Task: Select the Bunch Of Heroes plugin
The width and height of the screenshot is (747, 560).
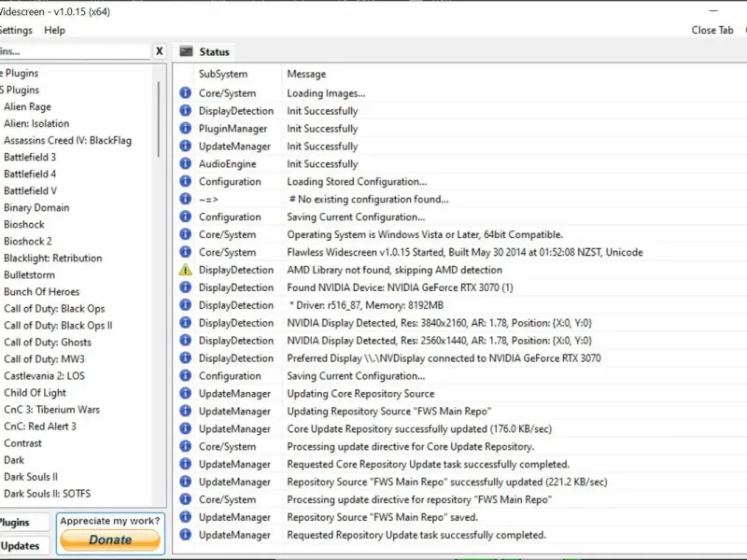Action: click(41, 291)
